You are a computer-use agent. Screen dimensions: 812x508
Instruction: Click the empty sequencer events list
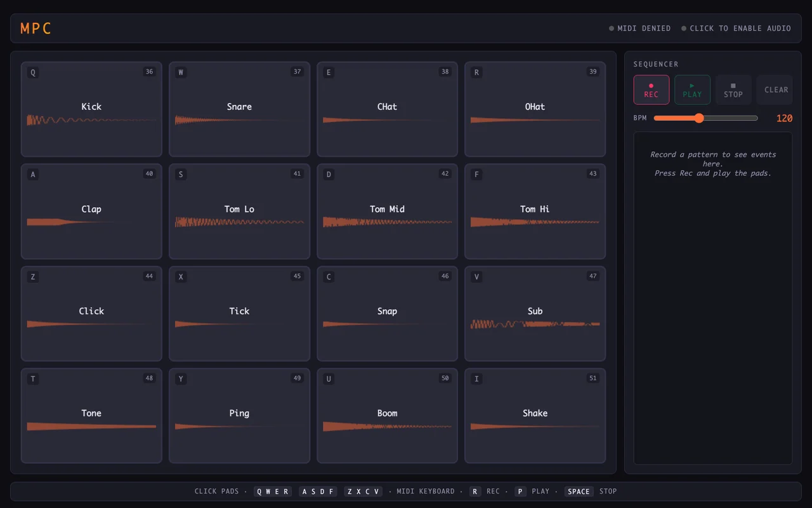pyautogui.click(x=713, y=298)
